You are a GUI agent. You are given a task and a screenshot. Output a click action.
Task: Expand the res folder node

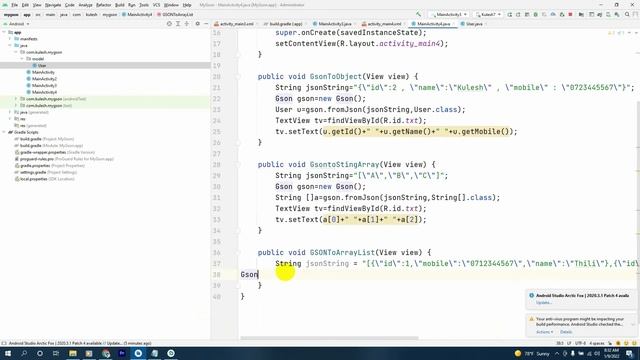click(x=10, y=119)
